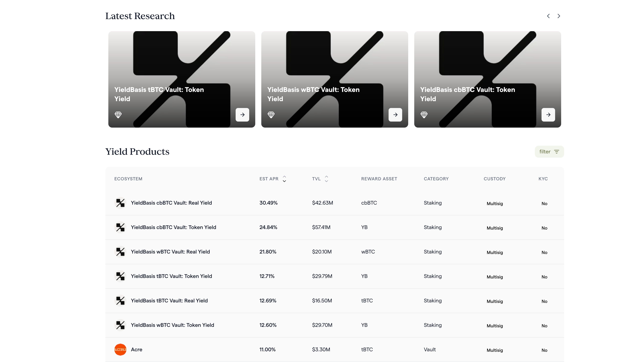644x362 pixels.
Task: Select the YieldBasis logo beside cbBTC Vault: Real Yield
Action: pos(121,203)
